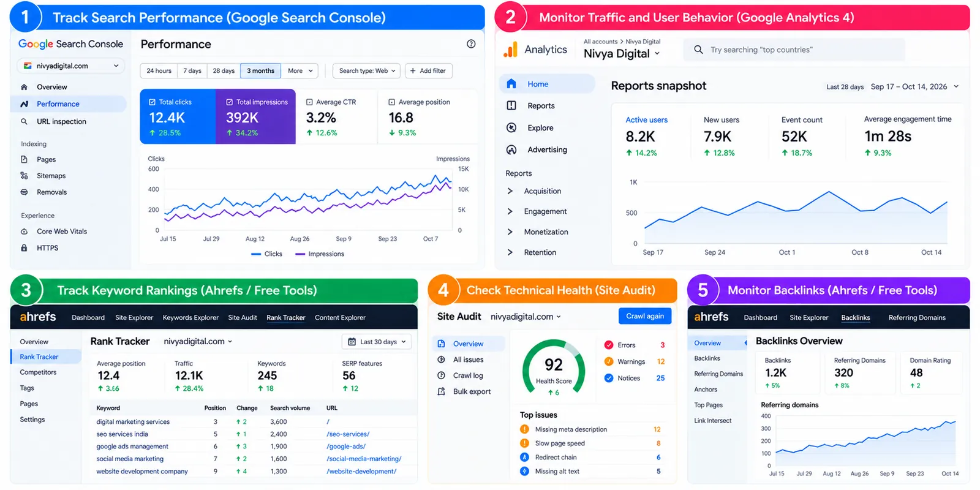Toggle the Total clicks checkbox
This screenshot has height=490, width=980.
pos(152,102)
